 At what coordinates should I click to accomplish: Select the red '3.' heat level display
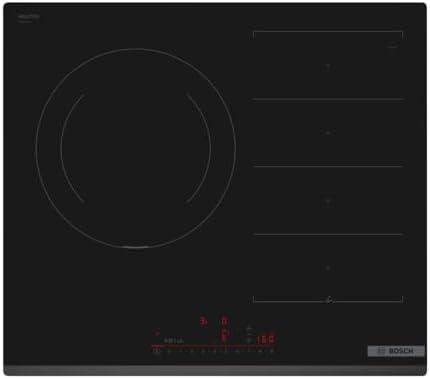[x=203, y=322]
